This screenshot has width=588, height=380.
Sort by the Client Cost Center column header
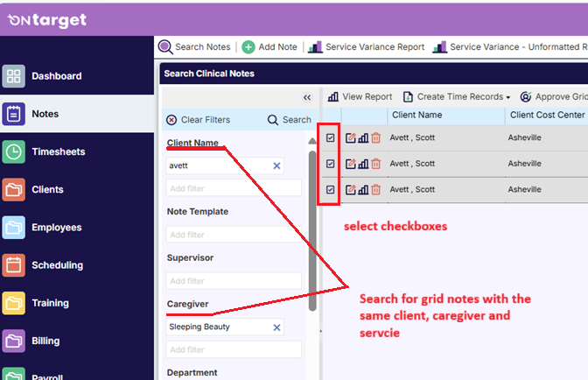click(547, 116)
